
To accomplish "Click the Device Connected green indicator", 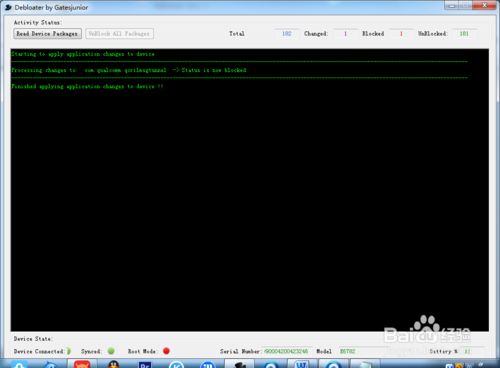I will 69,351.
